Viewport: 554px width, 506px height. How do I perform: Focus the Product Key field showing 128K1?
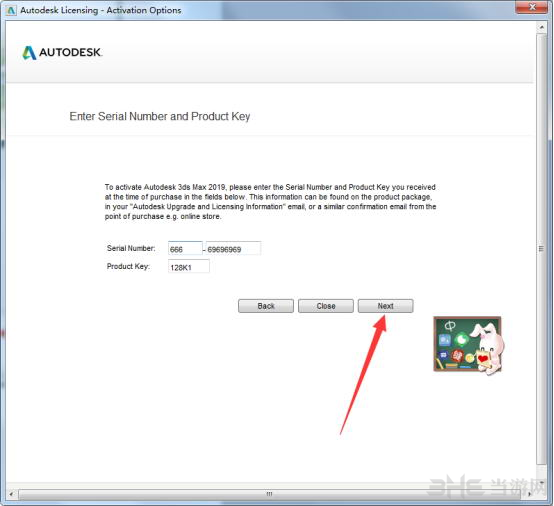pyautogui.click(x=189, y=266)
